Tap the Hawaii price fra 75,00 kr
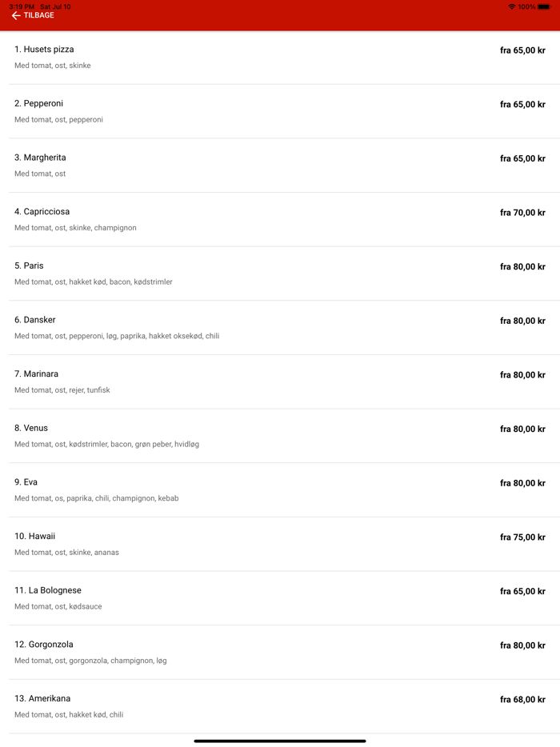This screenshot has height=747, width=560. click(x=522, y=537)
